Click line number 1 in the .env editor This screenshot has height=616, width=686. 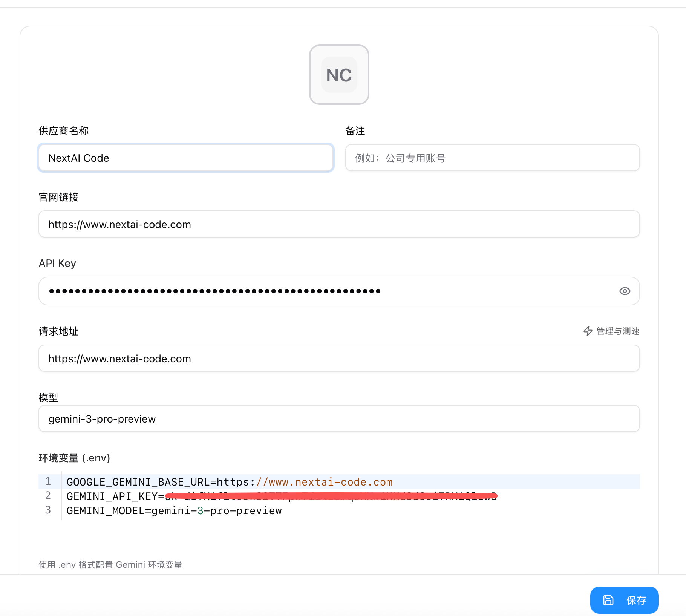(x=48, y=481)
